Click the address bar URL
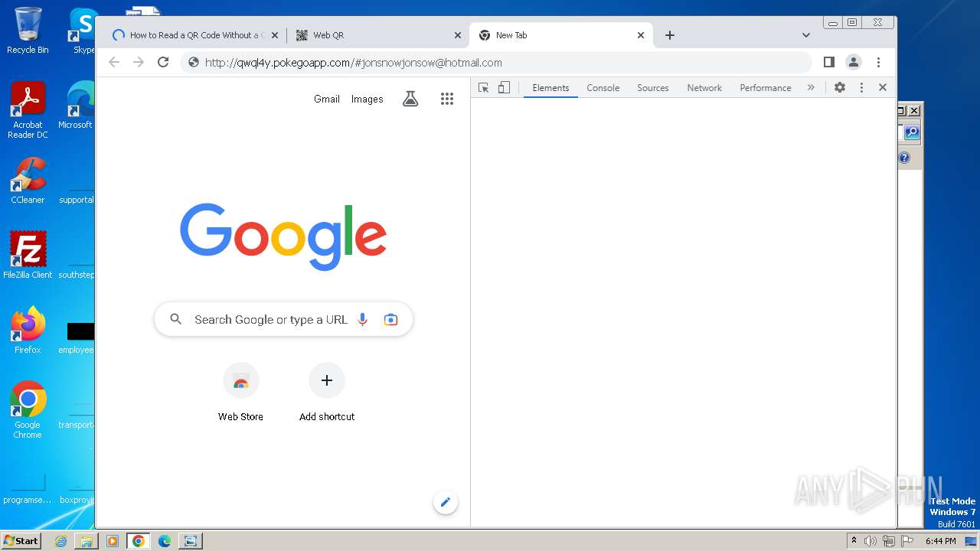980x551 pixels. (x=353, y=63)
